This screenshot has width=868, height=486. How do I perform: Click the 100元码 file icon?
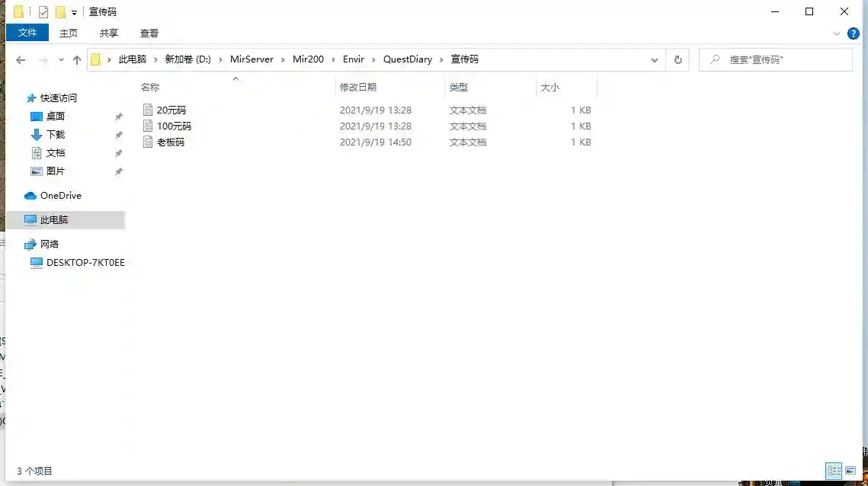(x=148, y=126)
